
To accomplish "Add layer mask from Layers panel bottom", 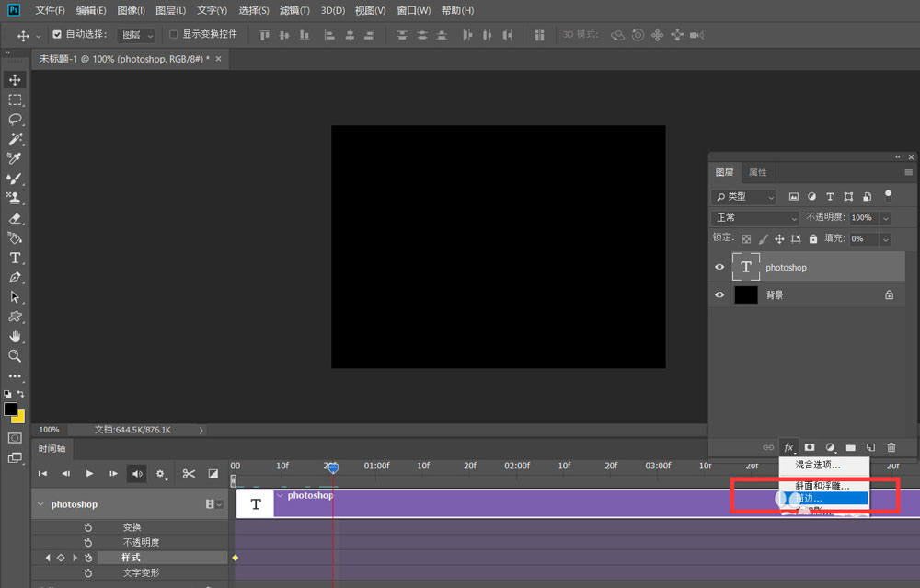I will [x=810, y=447].
